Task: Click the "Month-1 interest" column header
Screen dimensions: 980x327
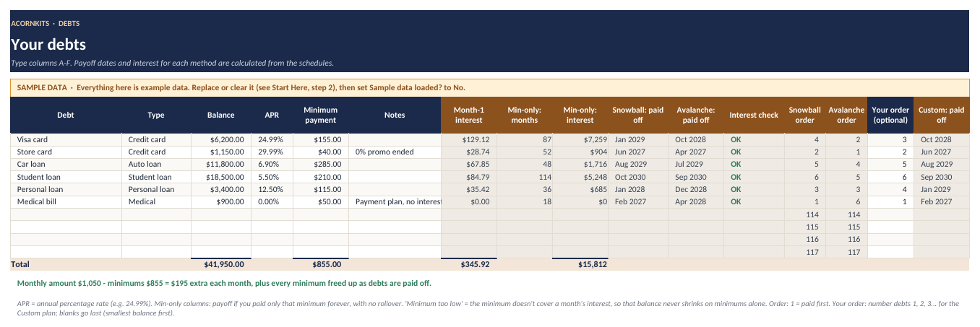Action: [468, 115]
